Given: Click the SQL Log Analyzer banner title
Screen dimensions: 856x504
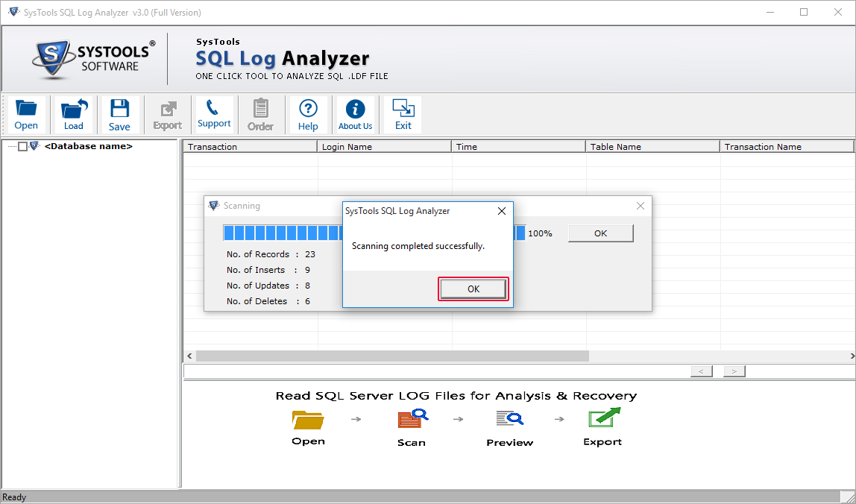Looking at the screenshot, I should (x=283, y=58).
